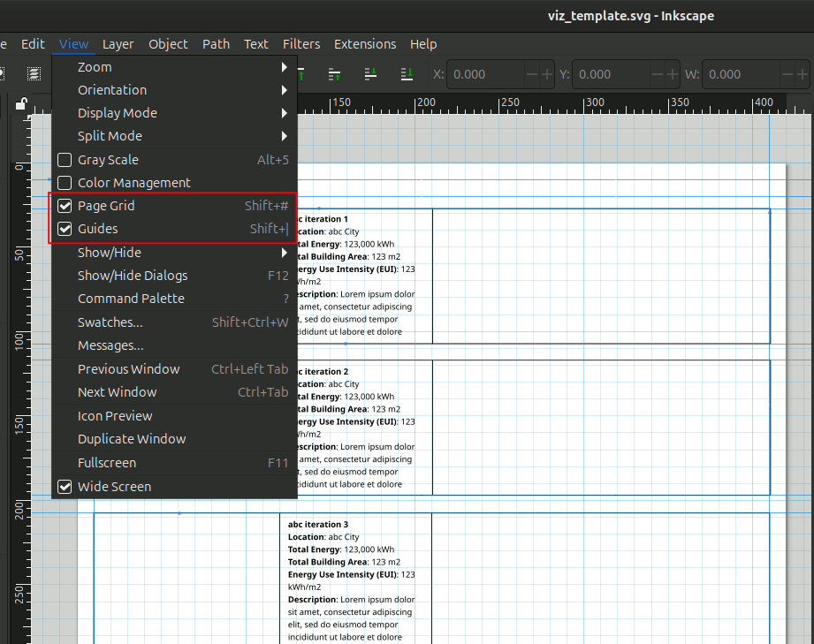
Task: Click the Lower to bottom icon
Action: [x=407, y=74]
